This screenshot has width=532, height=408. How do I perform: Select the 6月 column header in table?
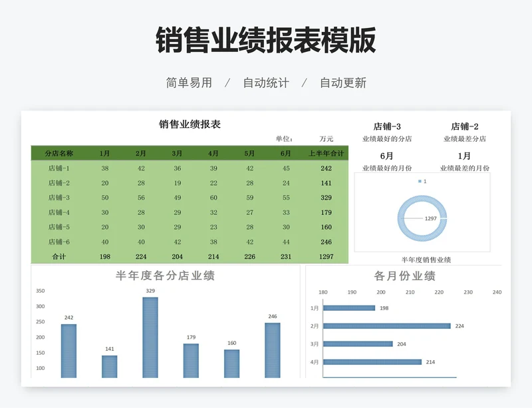point(286,153)
